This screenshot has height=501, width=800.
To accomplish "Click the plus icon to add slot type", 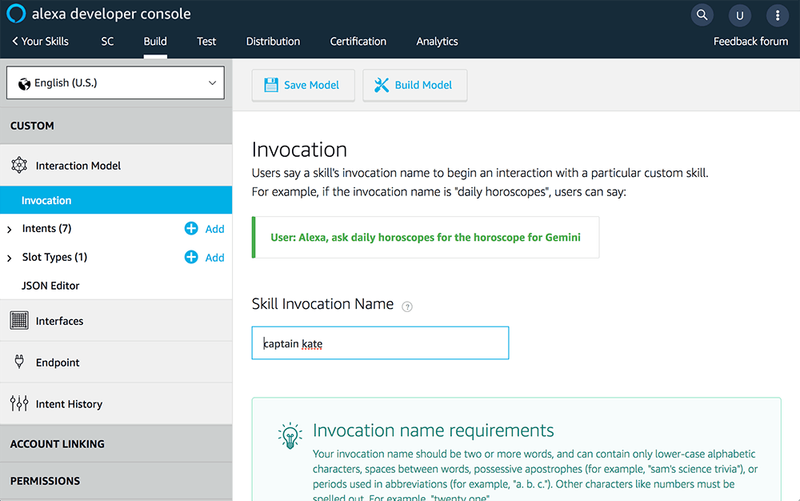I will [x=191, y=257].
